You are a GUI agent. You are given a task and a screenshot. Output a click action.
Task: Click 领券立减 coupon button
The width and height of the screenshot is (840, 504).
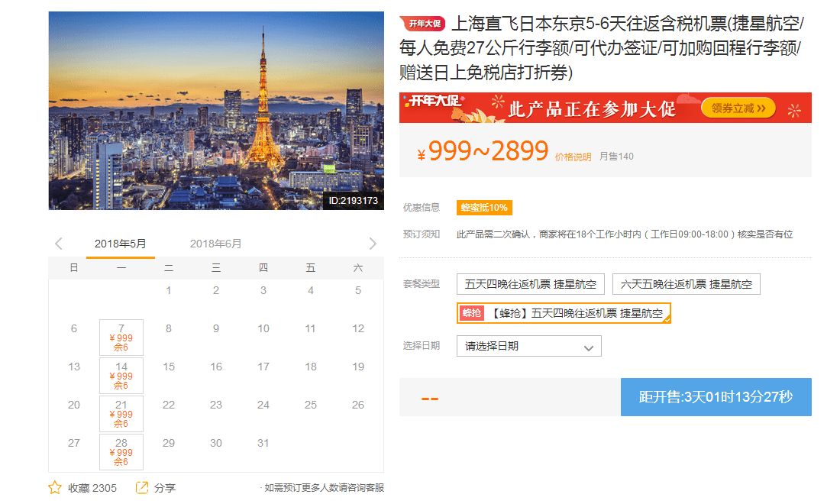738,108
